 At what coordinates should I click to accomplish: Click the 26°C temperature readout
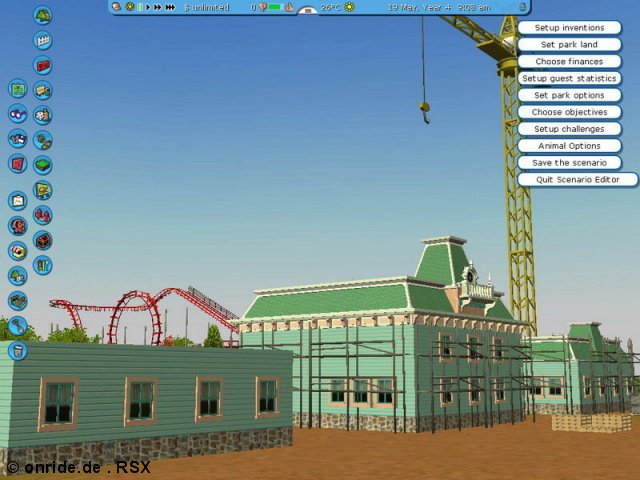331,7
